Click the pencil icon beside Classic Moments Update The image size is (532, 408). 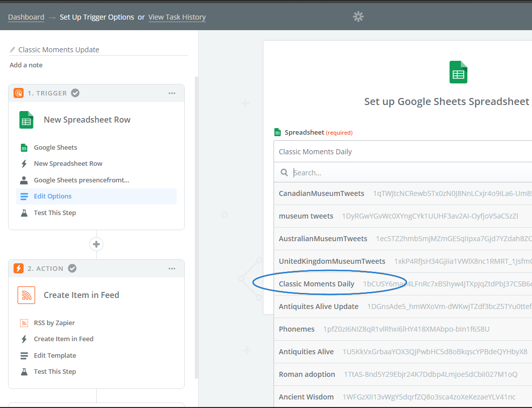13,50
